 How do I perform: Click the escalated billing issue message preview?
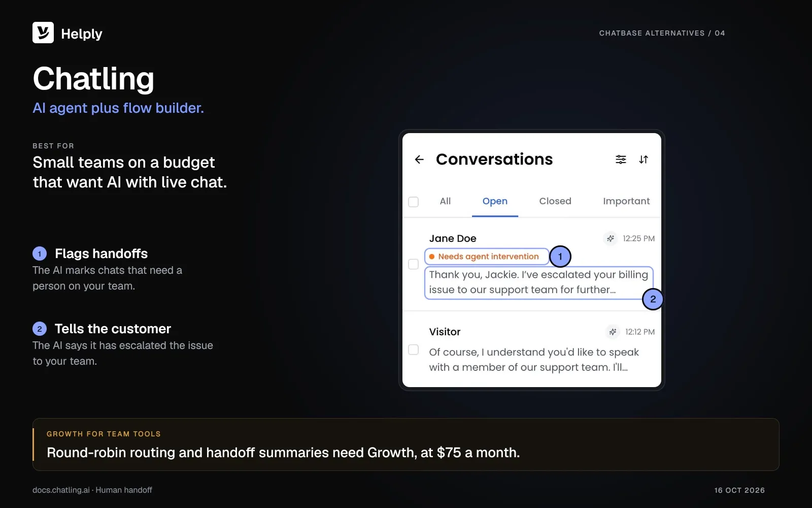tap(538, 282)
